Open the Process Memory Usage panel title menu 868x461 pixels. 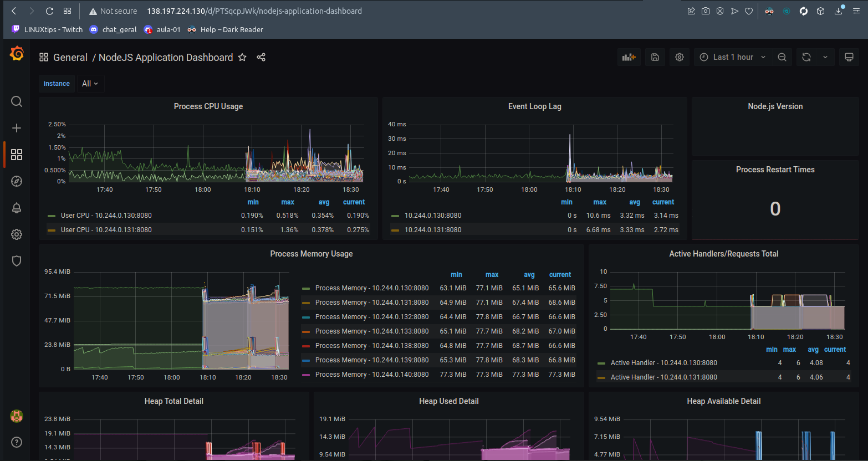coord(312,254)
